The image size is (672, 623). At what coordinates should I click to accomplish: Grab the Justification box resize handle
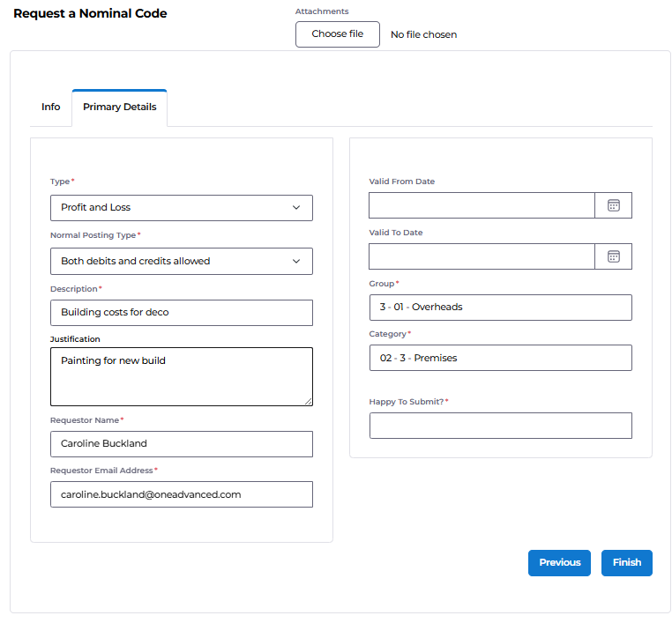click(x=309, y=402)
